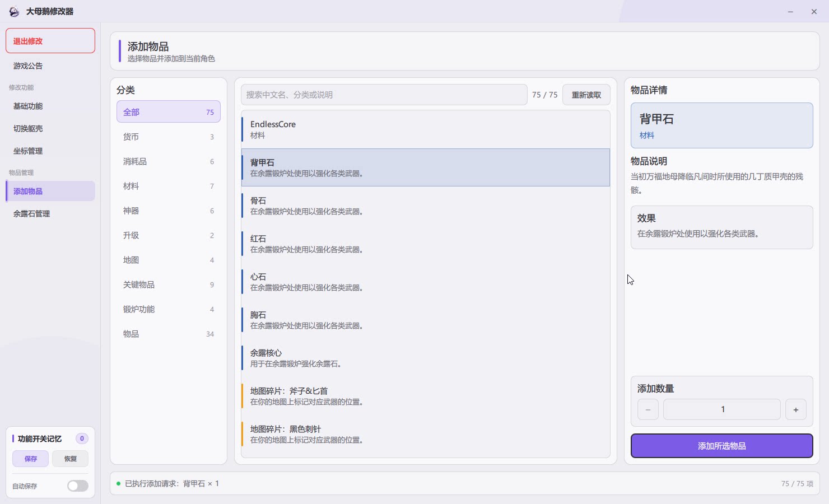The width and height of the screenshot is (829, 504).
Task: Select the 胸石 item
Action: point(426,320)
